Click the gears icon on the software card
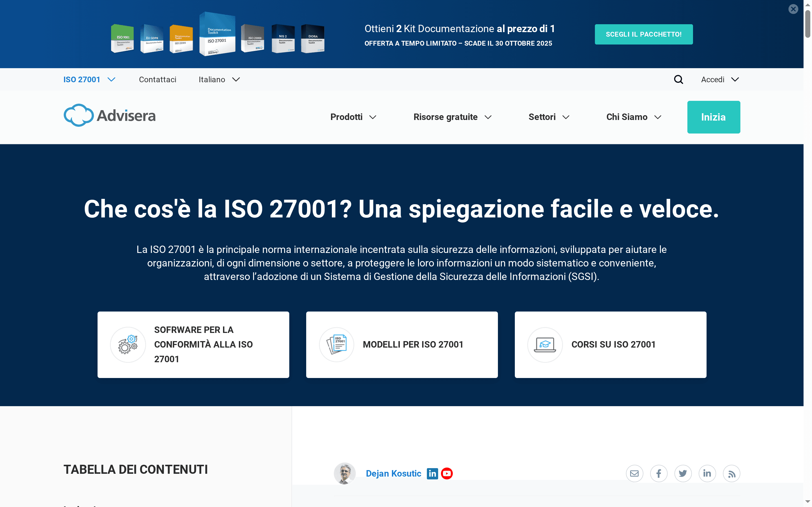This screenshot has width=812, height=507. tap(128, 344)
